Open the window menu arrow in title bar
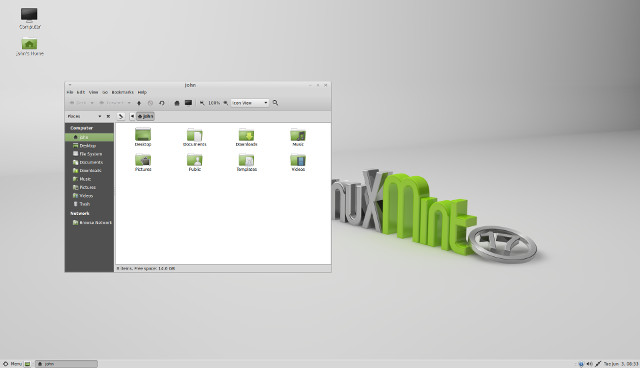Screen dimensions: 640x368 pos(69,85)
